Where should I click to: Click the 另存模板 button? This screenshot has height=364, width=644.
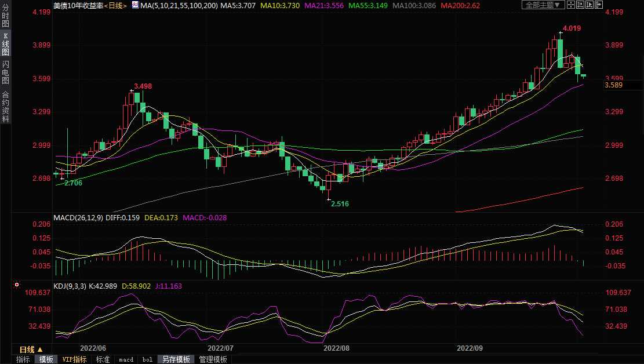176,359
